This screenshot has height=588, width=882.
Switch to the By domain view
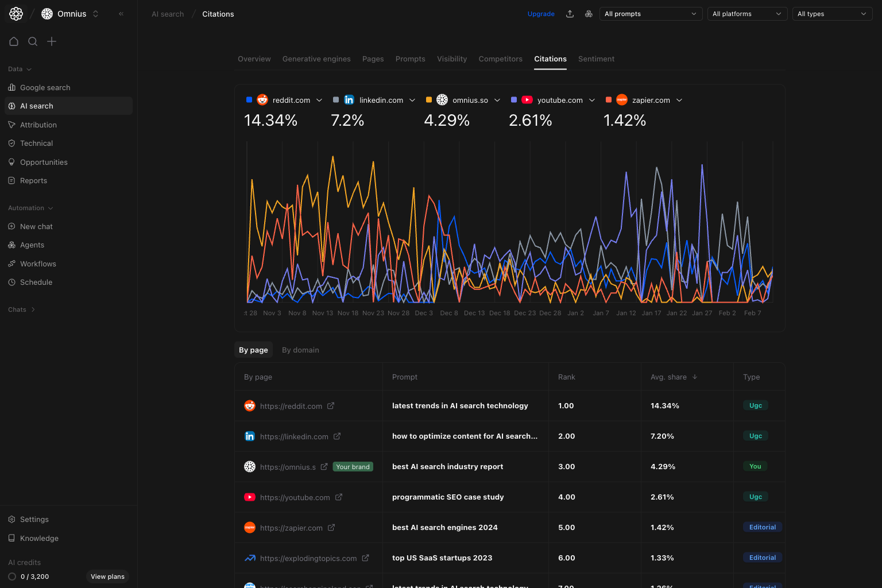pyautogui.click(x=300, y=350)
